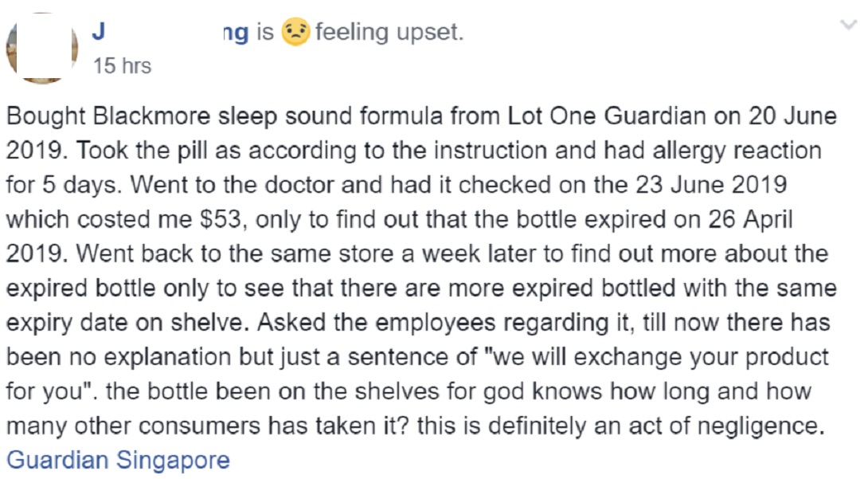
Task: Open the post options chevron menu
Action: pyautogui.click(x=848, y=25)
